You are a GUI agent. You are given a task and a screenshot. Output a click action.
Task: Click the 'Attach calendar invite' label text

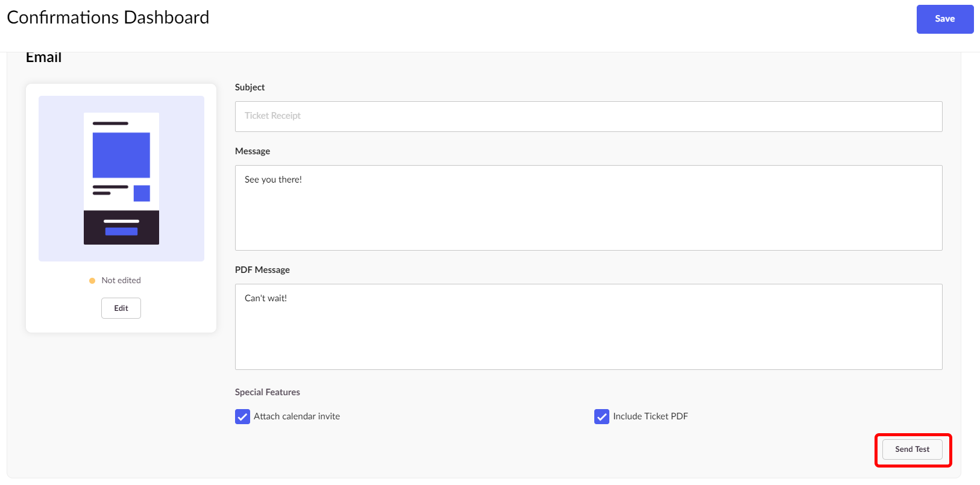[x=297, y=416]
